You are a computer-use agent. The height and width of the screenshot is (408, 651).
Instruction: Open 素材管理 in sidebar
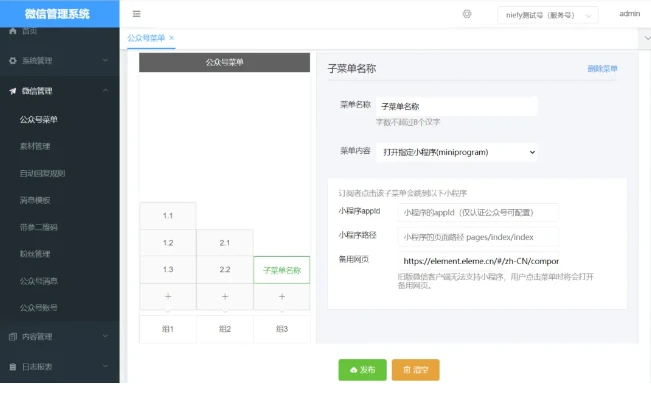pos(35,146)
